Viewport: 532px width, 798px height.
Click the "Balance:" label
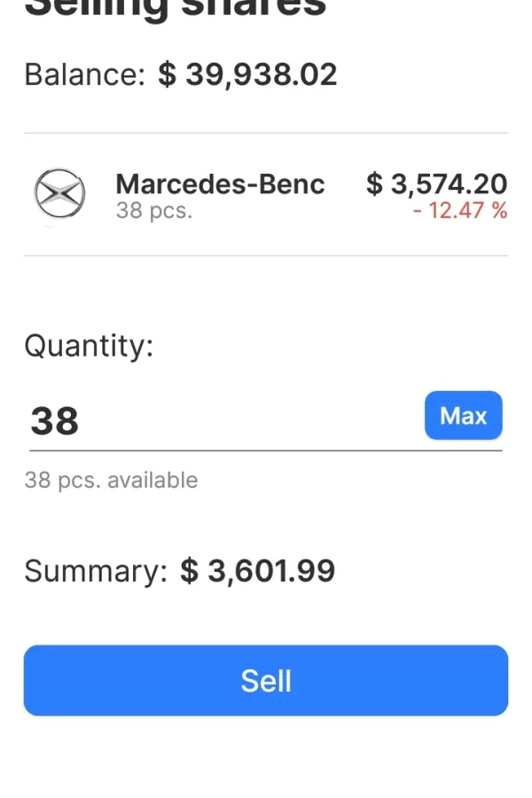click(x=84, y=74)
